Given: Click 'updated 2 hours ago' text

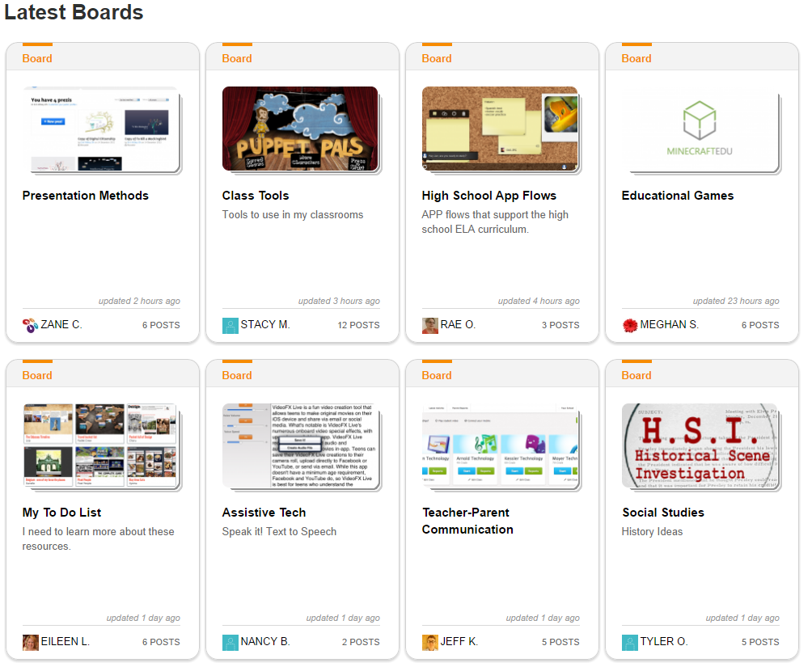Looking at the screenshot, I should tap(139, 302).
